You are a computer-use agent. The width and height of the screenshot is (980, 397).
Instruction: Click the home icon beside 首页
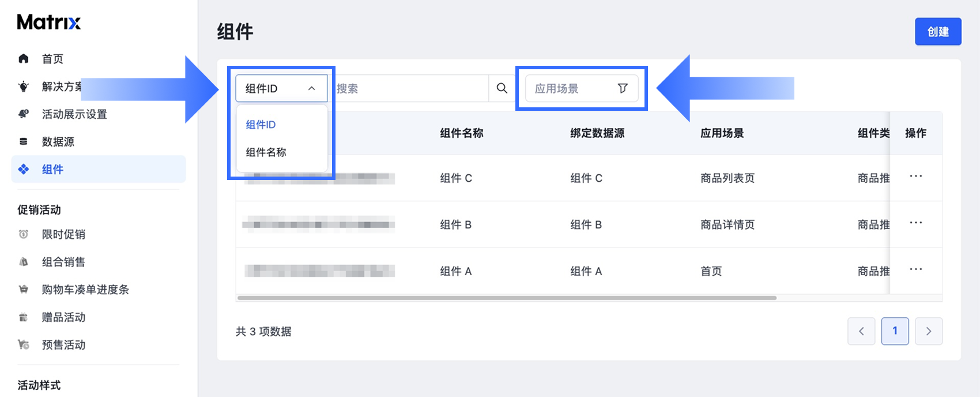click(24, 58)
